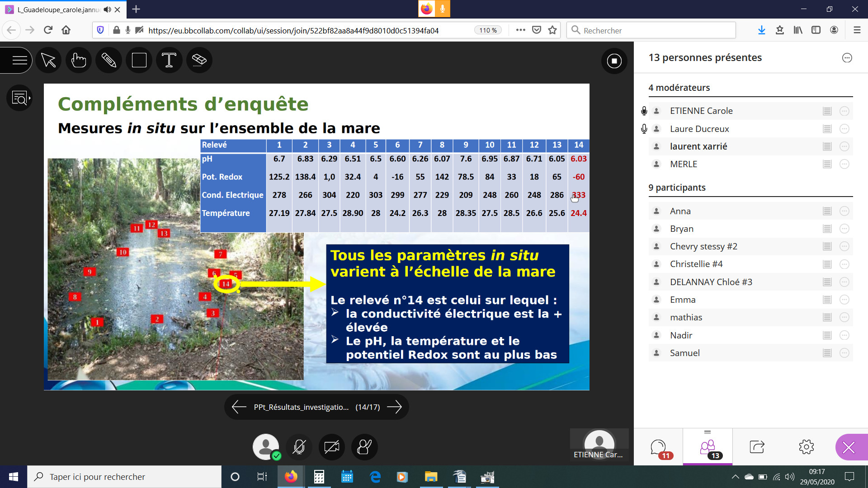Stop sharing content button
The height and width of the screenshot is (488, 868).
pyautogui.click(x=614, y=61)
